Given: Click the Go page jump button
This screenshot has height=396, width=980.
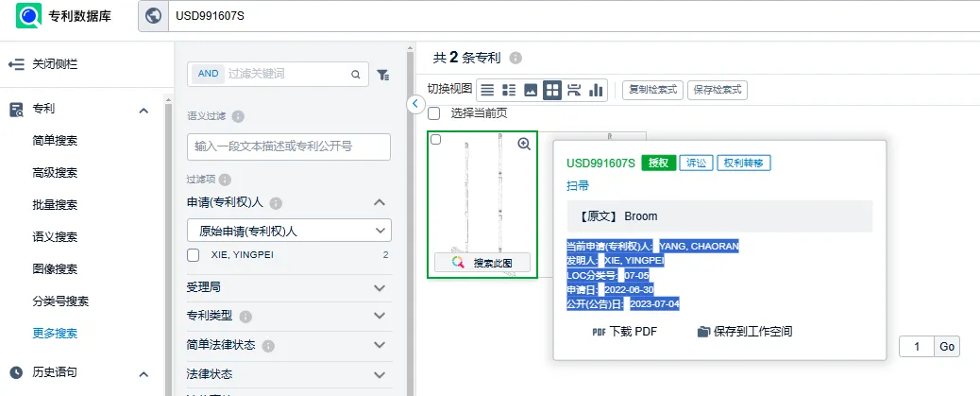Looking at the screenshot, I should point(947,347).
